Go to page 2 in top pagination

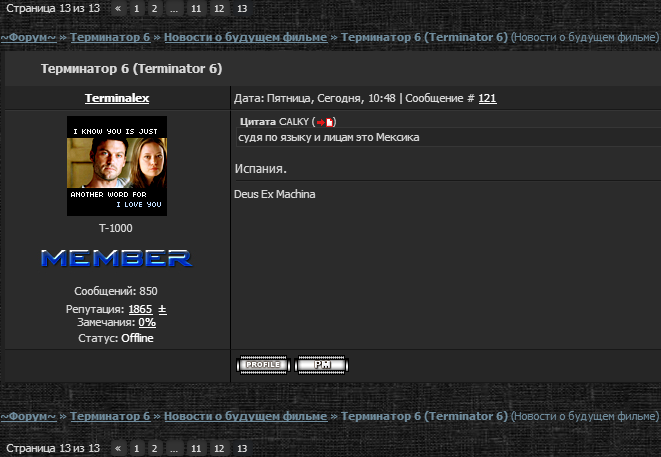click(x=154, y=8)
